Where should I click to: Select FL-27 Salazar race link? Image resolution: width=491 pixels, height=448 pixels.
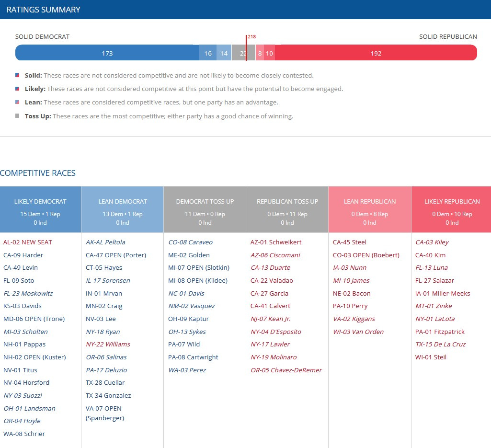point(434,280)
